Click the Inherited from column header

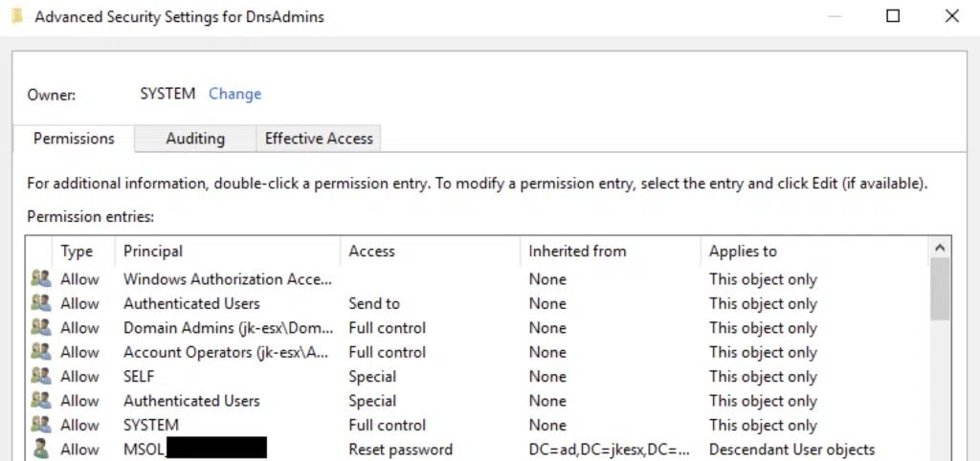[x=577, y=252]
